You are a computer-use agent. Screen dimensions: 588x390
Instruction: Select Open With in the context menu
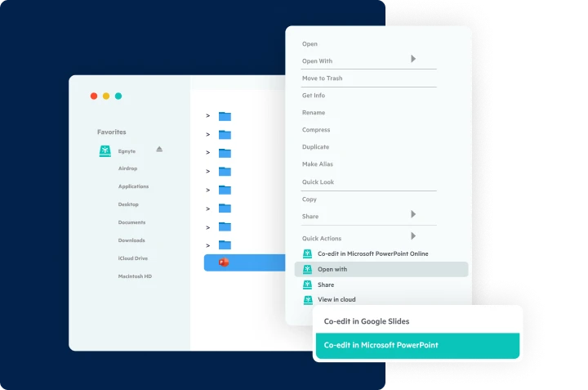tap(317, 61)
